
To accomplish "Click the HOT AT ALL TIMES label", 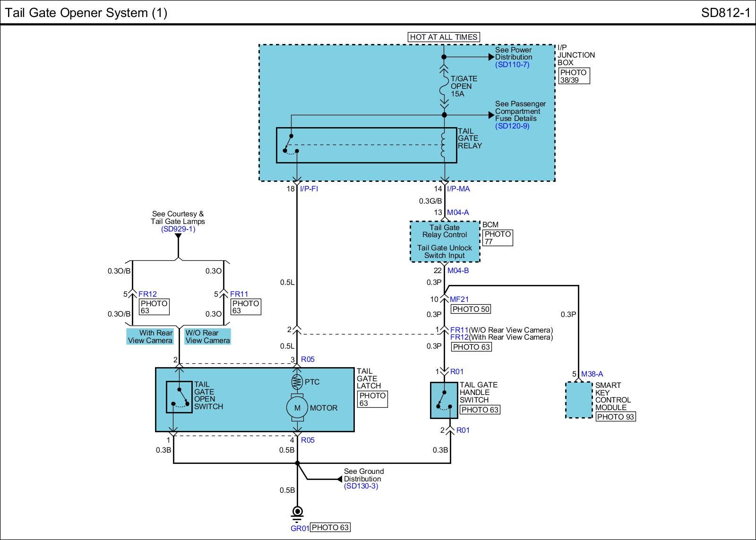I will [x=444, y=37].
